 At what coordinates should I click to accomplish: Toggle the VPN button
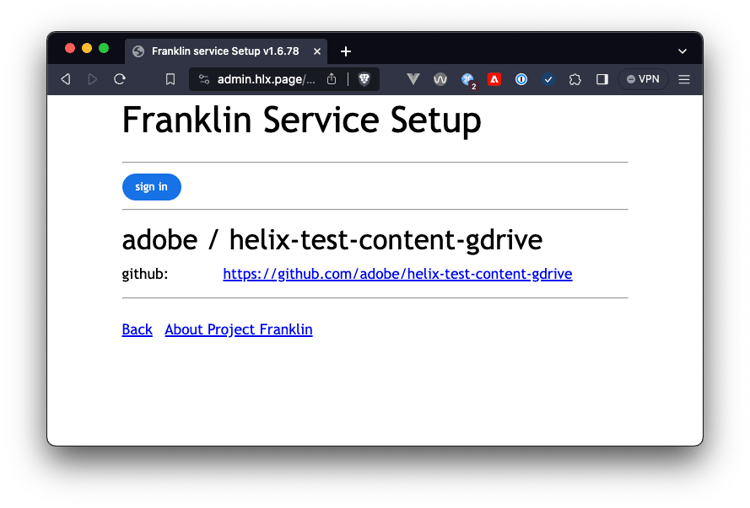[643, 79]
